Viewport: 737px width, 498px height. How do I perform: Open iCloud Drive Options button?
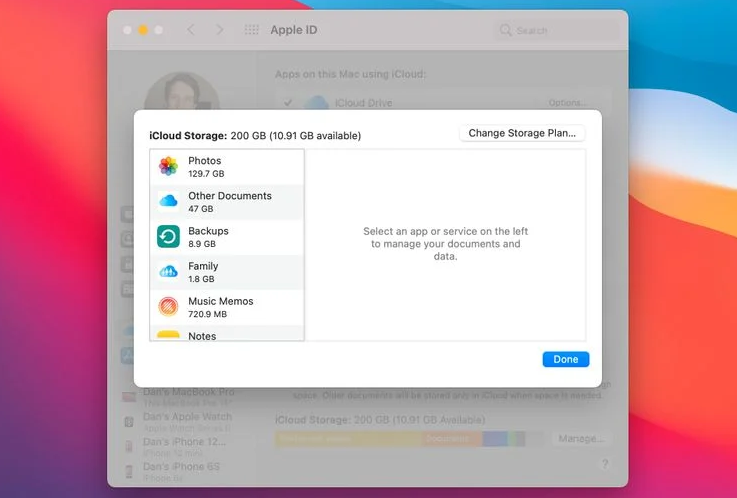(x=566, y=103)
